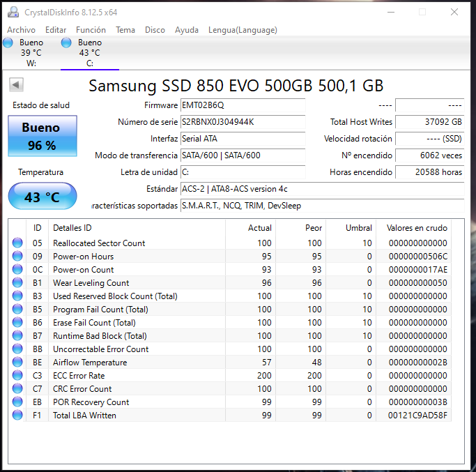
Task: Close the CrystalDiskInfo window
Action: (x=454, y=12)
